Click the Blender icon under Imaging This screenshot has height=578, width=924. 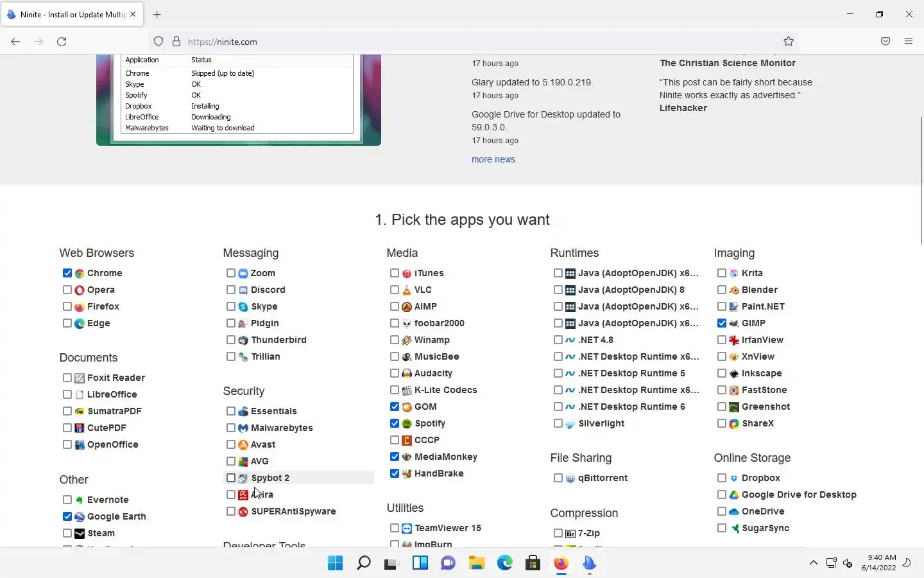pos(734,290)
